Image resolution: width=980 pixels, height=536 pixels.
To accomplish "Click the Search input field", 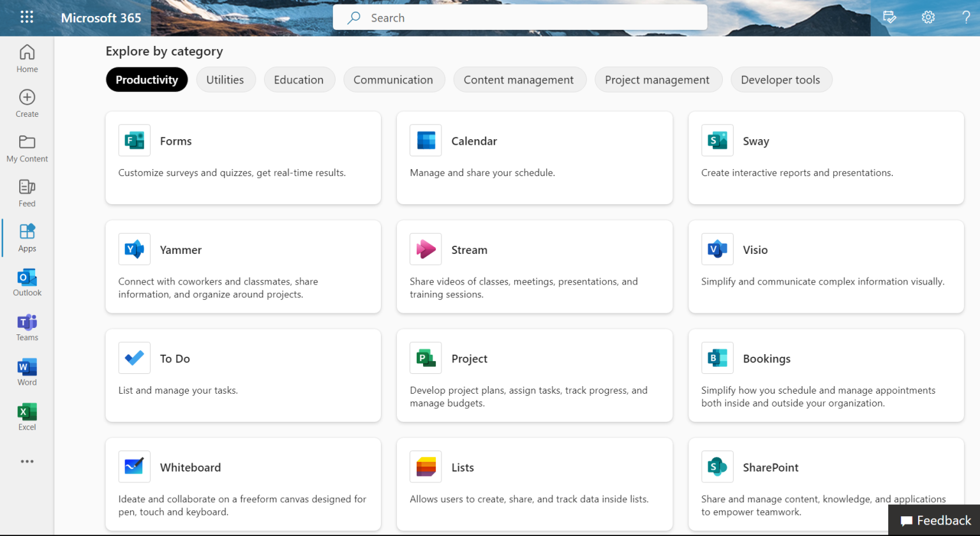I will [520, 17].
